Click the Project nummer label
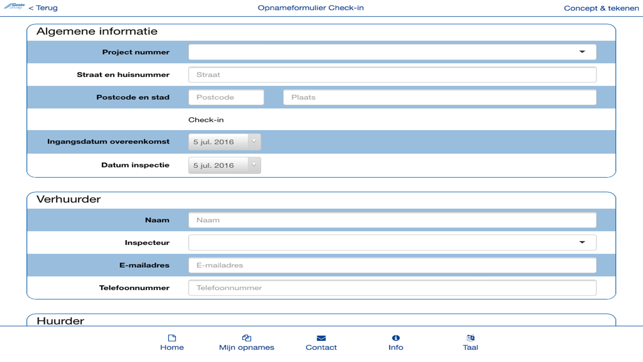This screenshot has height=362, width=643. pos(136,52)
